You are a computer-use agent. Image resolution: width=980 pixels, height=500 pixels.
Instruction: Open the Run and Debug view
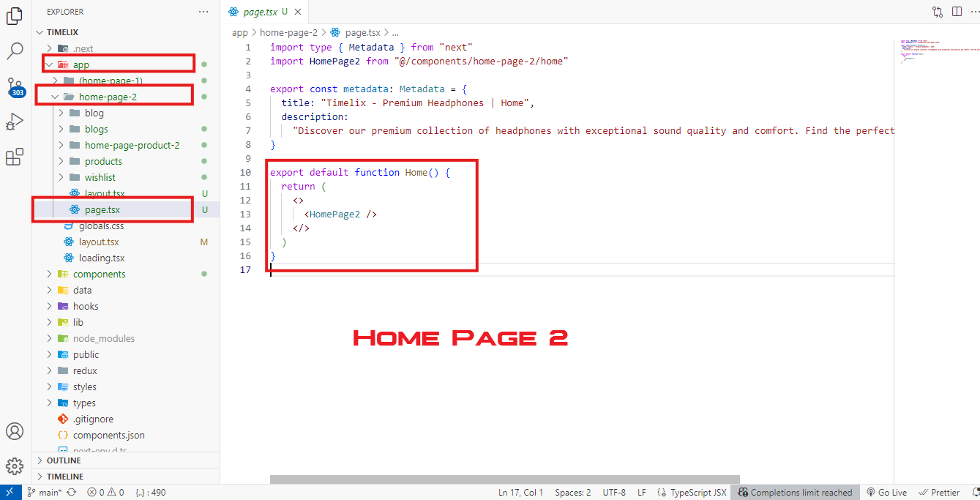[15, 122]
